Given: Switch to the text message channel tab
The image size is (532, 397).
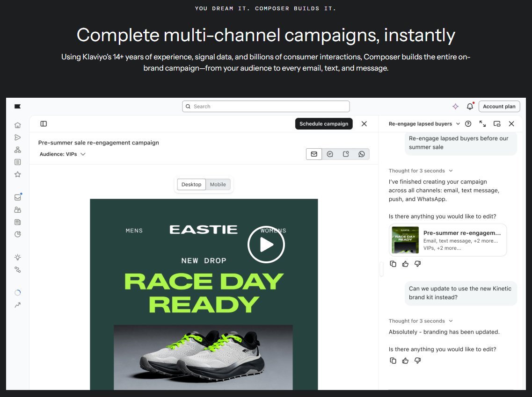Looking at the screenshot, I should coord(330,154).
